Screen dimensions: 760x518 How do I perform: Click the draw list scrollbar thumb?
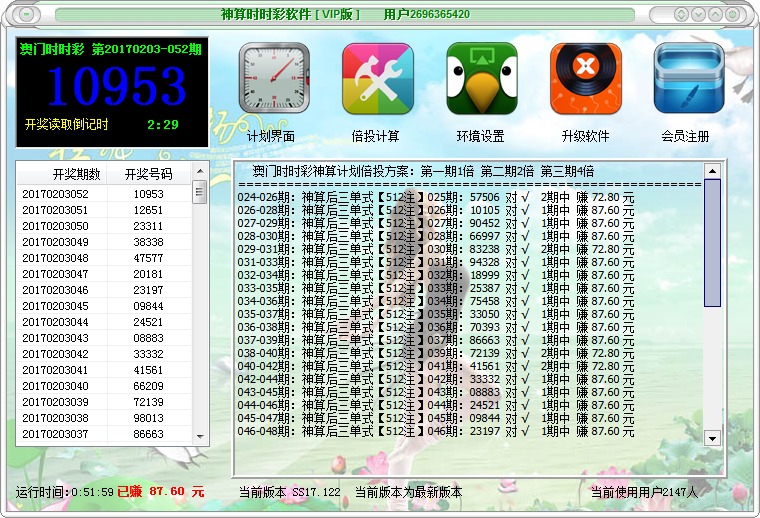coord(200,192)
